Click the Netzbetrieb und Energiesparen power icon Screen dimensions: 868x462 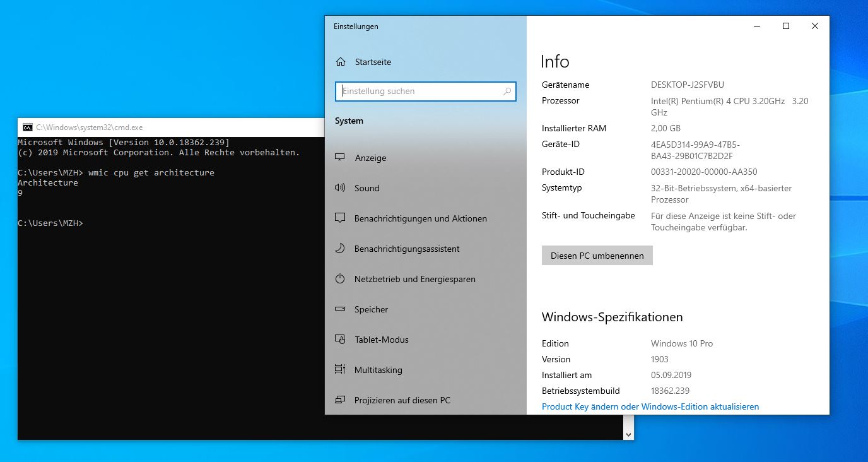340,279
